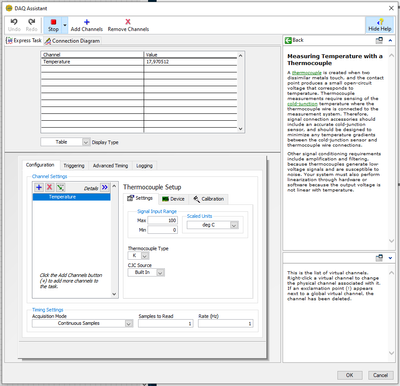Close the DAQ Assistant window
Screen dimensions: 400x386
coord(391,8)
